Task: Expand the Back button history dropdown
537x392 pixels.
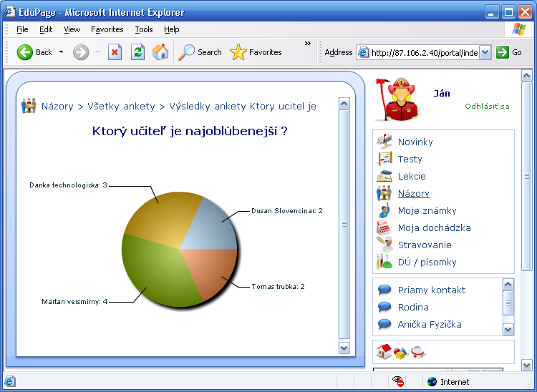Action: (x=62, y=52)
